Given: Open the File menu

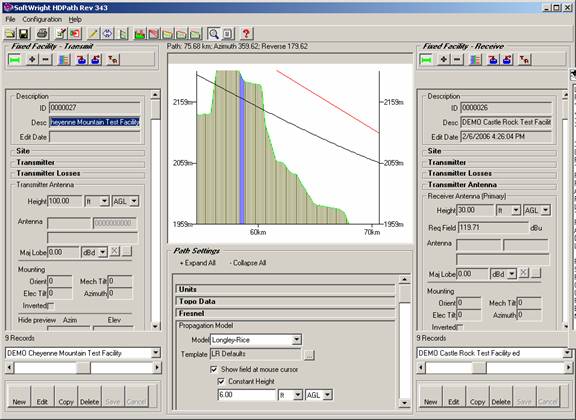Looking at the screenshot, I should [10, 19].
